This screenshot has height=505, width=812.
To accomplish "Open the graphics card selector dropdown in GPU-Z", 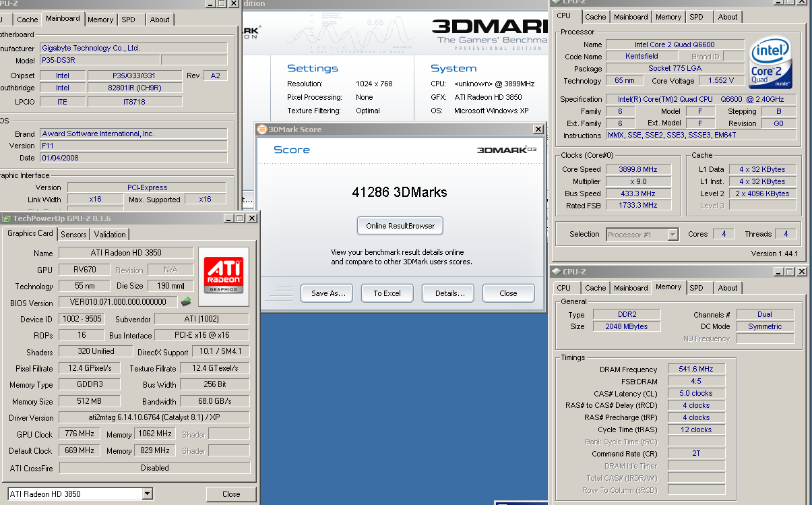I will pyautogui.click(x=147, y=494).
